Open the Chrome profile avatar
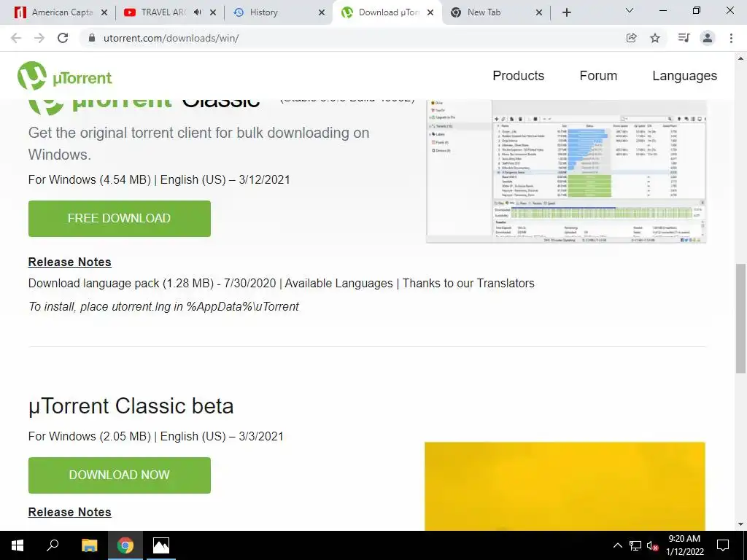The width and height of the screenshot is (747, 560). coord(708,38)
